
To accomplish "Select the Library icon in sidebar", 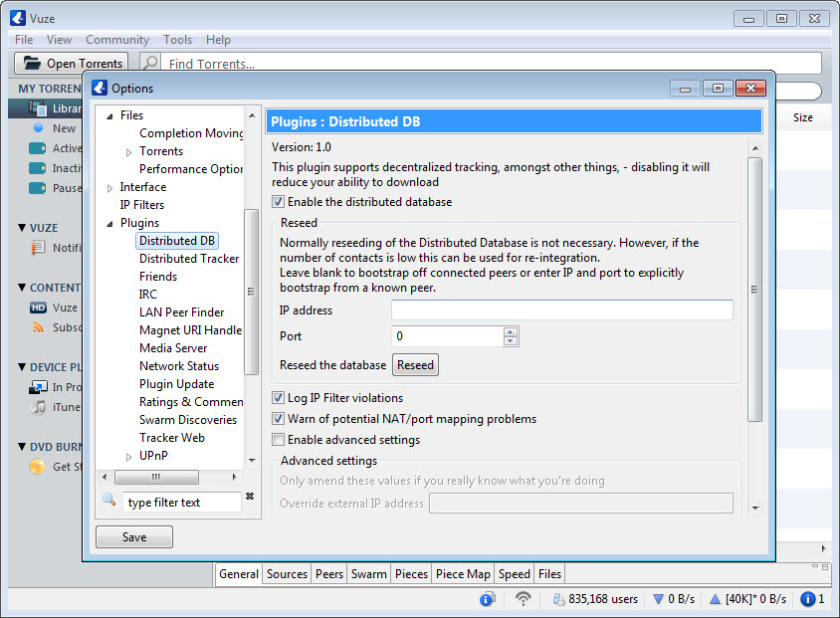I will coord(38,108).
